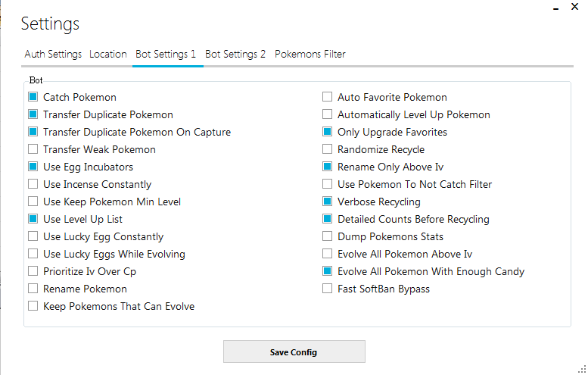Open the Auth Settings tab
The height and width of the screenshot is (375, 588).
pos(53,54)
